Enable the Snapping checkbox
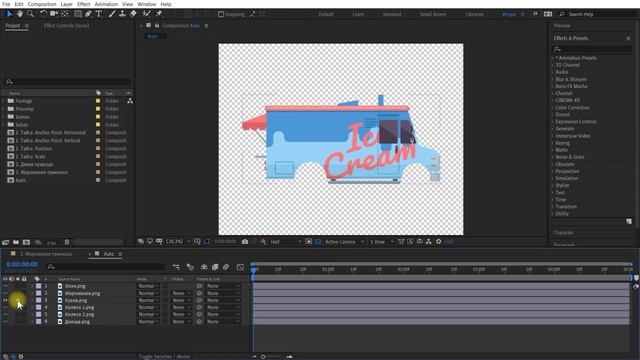Viewport: 640px width, 360px height. click(221, 14)
